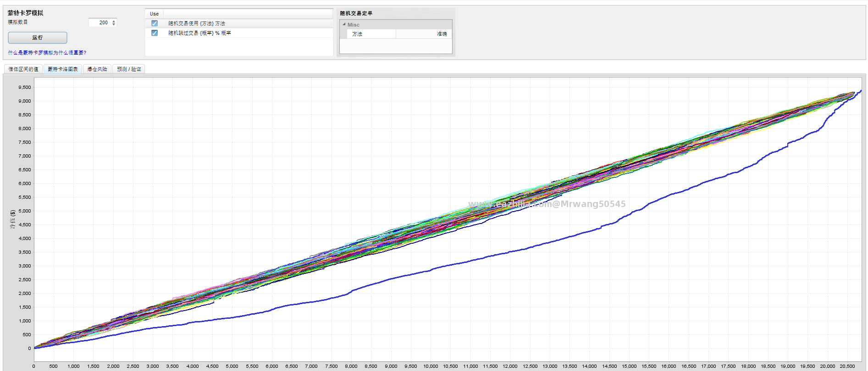Select the 随机交易使用 {方法} 方法 row text

pyautogui.click(x=197, y=23)
